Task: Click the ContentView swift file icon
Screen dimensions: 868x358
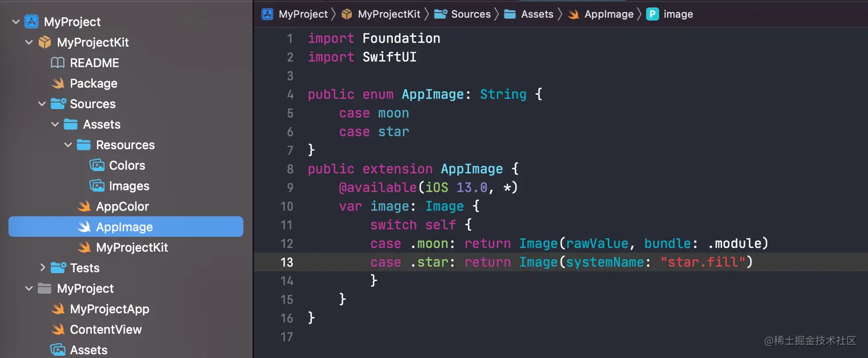Action: point(57,329)
